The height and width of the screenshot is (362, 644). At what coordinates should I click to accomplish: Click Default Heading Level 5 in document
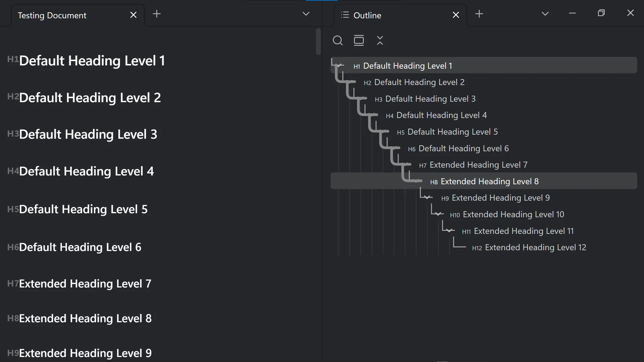83,209
